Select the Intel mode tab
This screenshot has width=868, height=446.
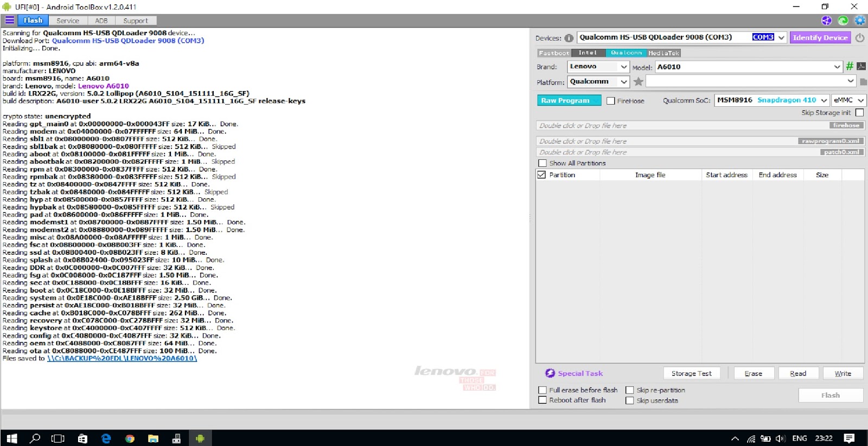pos(588,53)
